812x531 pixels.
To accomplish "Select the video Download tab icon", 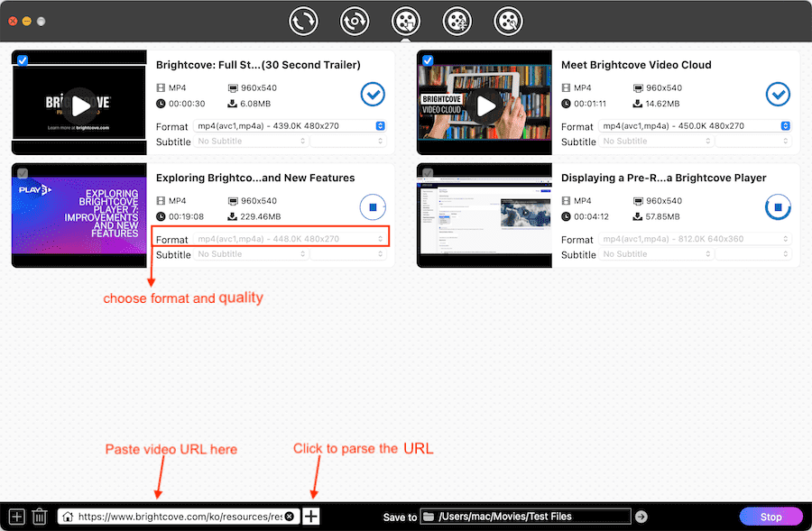I will pyautogui.click(x=405, y=22).
